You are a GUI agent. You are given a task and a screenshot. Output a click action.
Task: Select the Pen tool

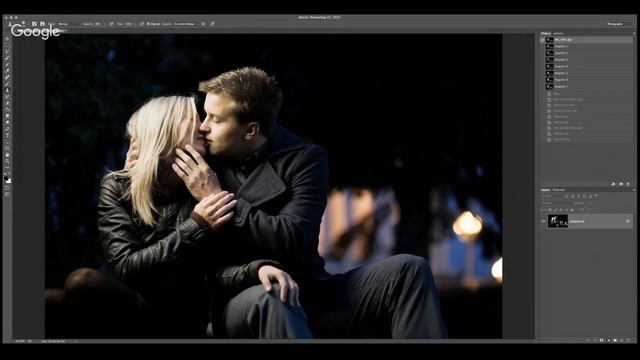(x=7, y=129)
